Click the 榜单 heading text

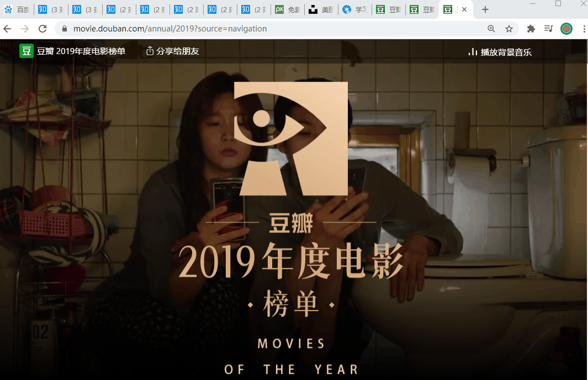(x=291, y=304)
